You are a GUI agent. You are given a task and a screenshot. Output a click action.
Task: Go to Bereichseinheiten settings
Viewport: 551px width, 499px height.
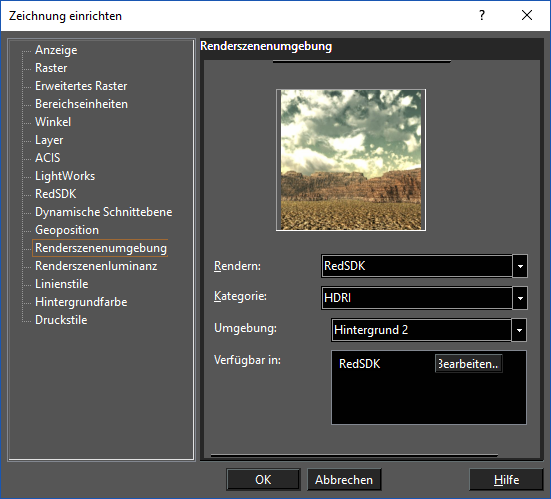[x=82, y=104]
